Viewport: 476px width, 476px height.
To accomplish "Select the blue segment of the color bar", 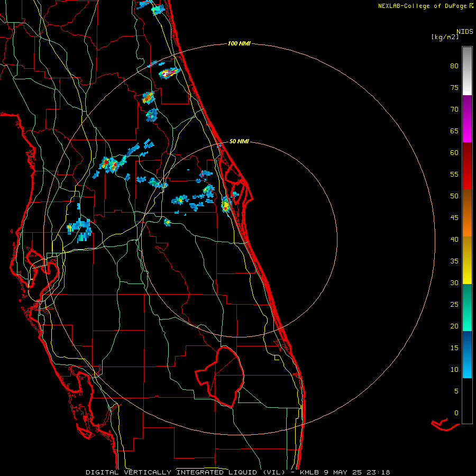I will [x=467, y=354].
